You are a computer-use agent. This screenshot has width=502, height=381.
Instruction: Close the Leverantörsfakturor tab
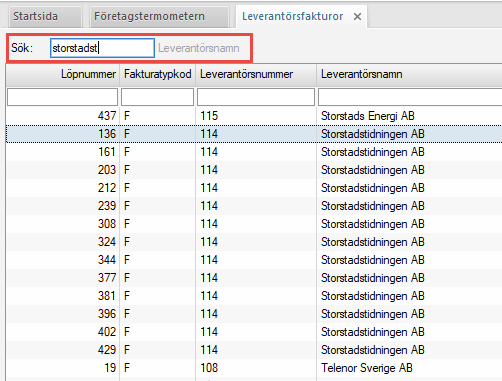[x=357, y=17]
